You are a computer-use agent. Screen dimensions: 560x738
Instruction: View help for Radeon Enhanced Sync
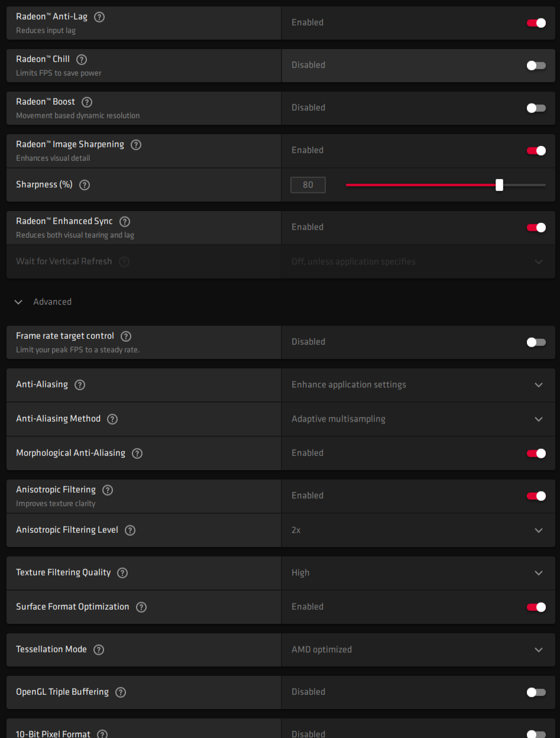point(124,222)
